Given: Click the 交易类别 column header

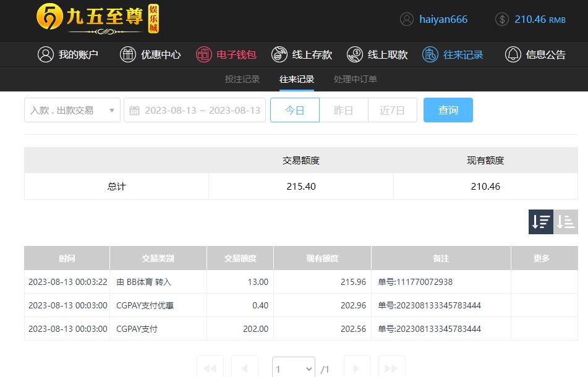Looking at the screenshot, I should point(158,258).
